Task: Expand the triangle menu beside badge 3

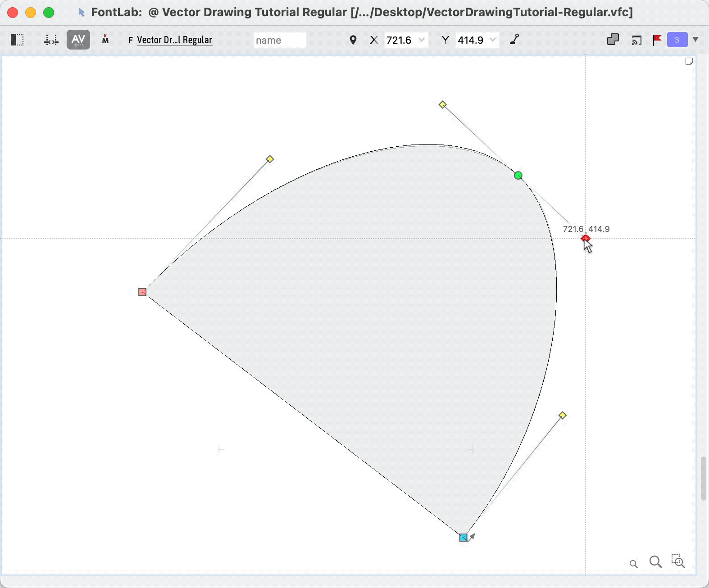Action: tap(695, 40)
